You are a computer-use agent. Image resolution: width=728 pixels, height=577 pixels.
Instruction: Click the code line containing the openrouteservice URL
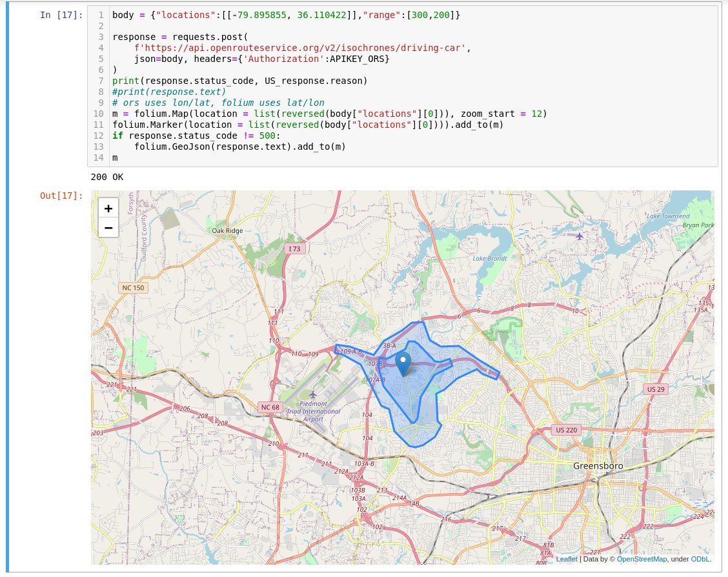[x=271, y=47]
